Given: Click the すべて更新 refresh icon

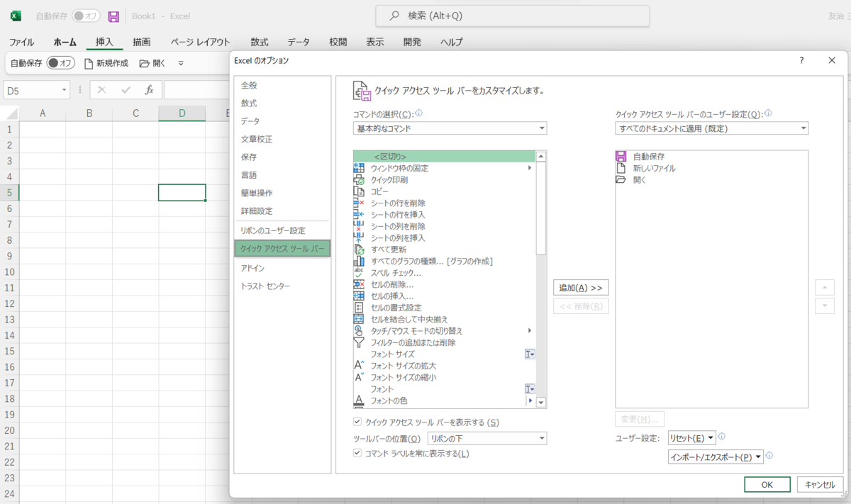Looking at the screenshot, I should (x=359, y=250).
